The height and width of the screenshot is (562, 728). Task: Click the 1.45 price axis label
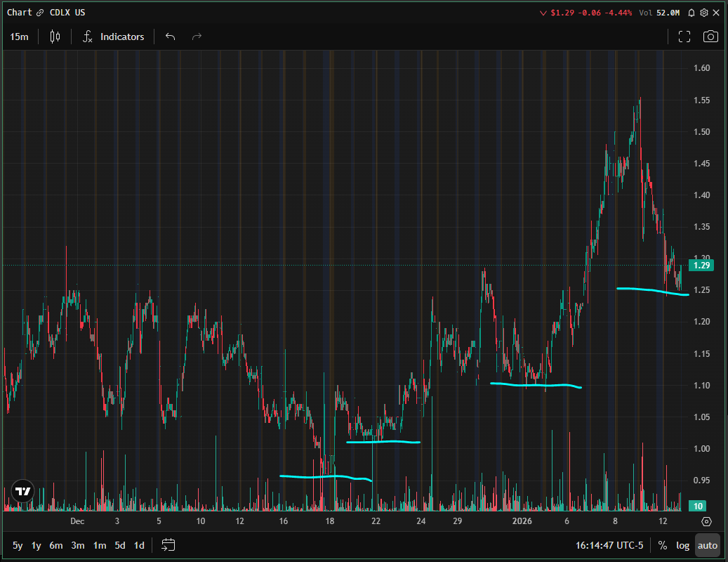[701, 164]
